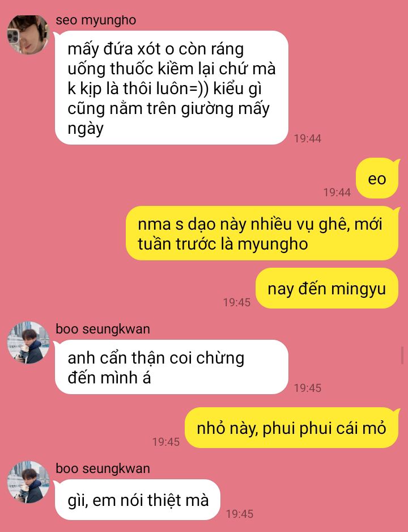Click the chat scrollbar handle on right edge

(x=402, y=356)
